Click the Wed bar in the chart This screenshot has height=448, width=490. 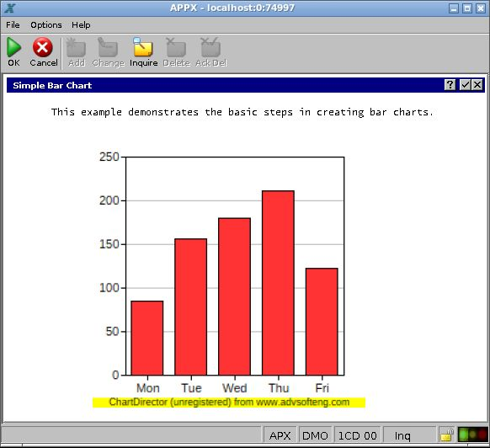click(x=234, y=296)
